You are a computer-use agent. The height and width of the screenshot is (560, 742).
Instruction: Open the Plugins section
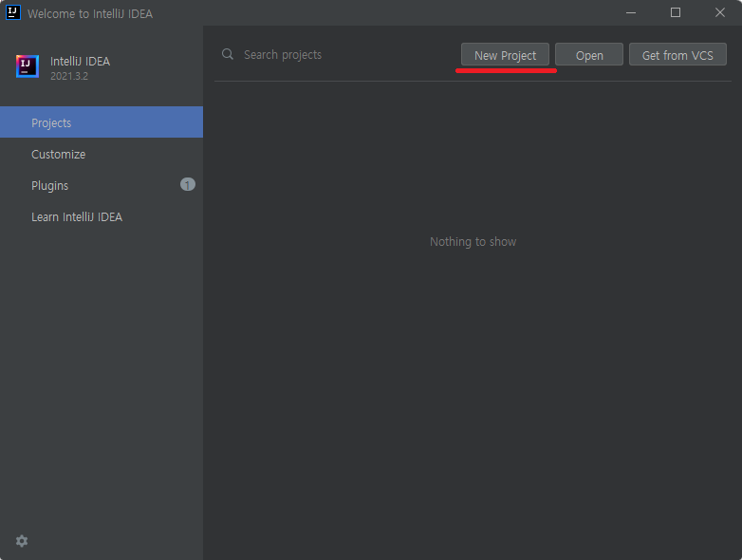102,186
